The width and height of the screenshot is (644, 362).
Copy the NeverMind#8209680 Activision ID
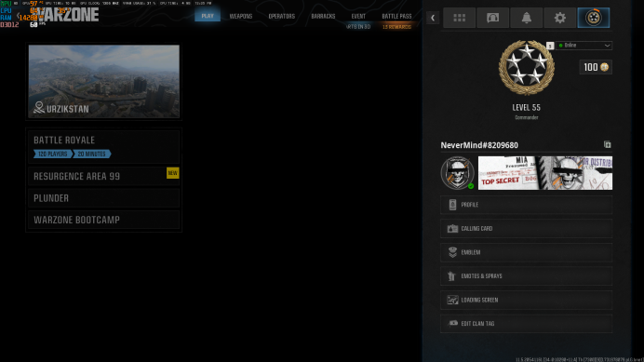point(608,144)
